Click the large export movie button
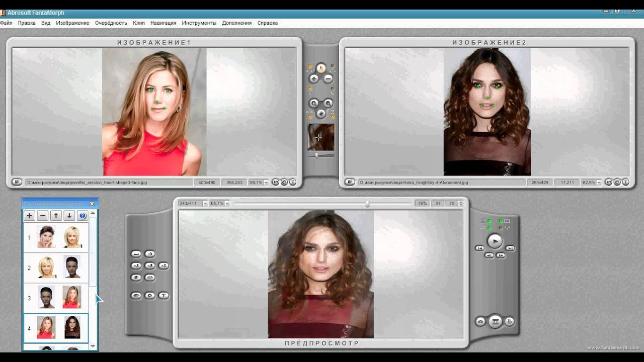 (x=495, y=322)
